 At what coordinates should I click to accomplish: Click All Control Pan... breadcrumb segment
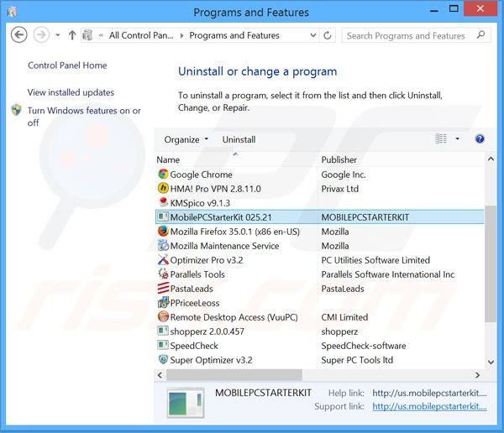click(141, 35)
